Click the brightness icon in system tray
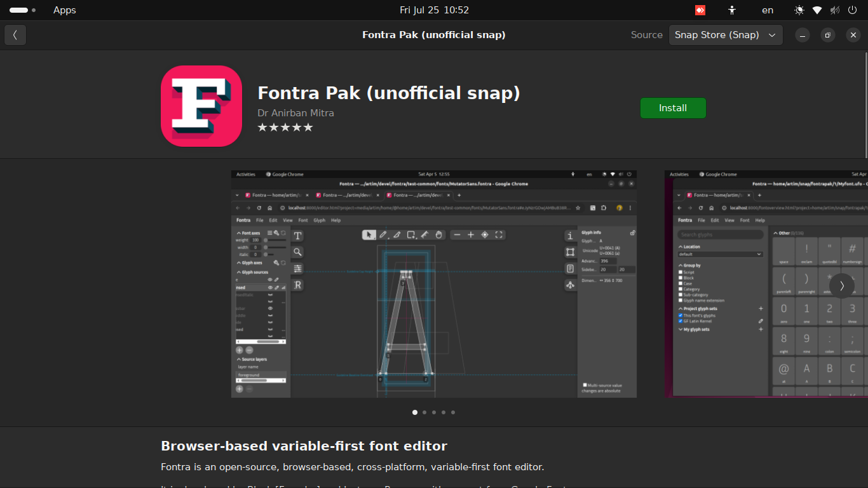Screen dimensions: 868x488 799,10
